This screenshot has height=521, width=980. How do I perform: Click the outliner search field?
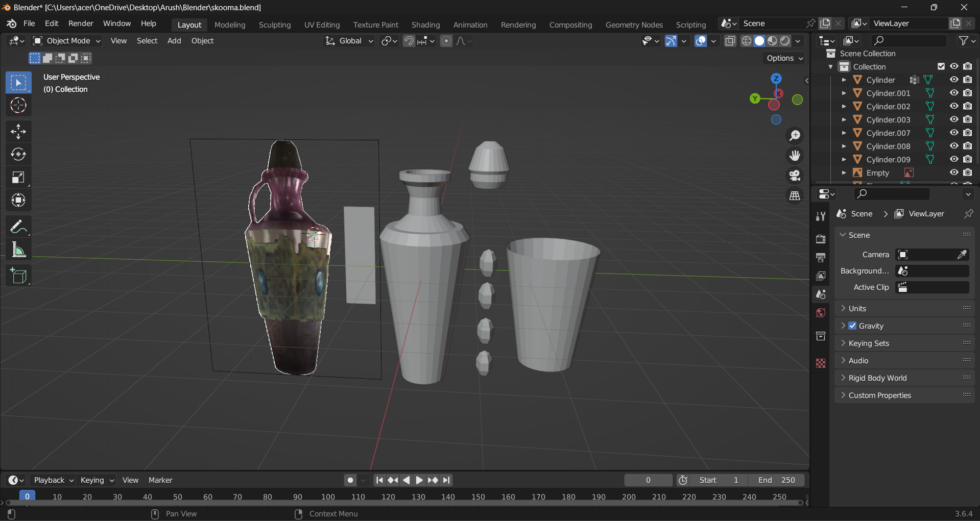(x=909, y=41)
